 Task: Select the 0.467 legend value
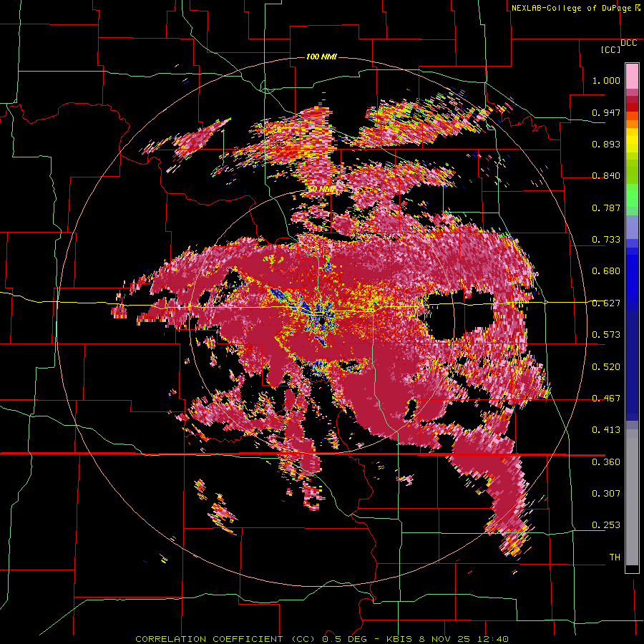click(x=606, y=399)
